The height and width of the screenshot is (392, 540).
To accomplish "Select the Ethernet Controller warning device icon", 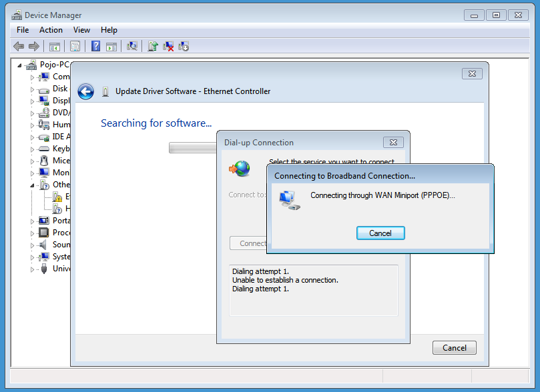I will pos(57,197).
